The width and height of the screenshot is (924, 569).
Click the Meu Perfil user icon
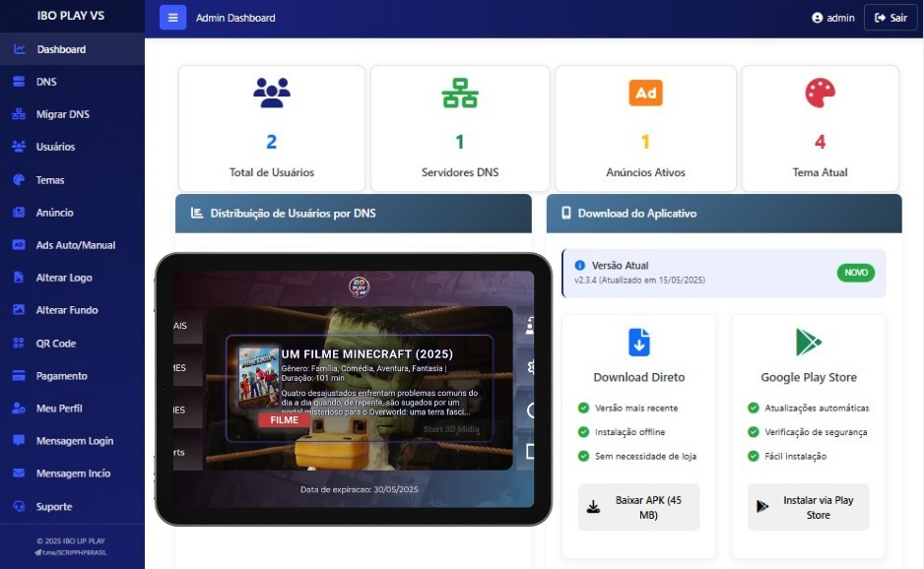point(19,409)
